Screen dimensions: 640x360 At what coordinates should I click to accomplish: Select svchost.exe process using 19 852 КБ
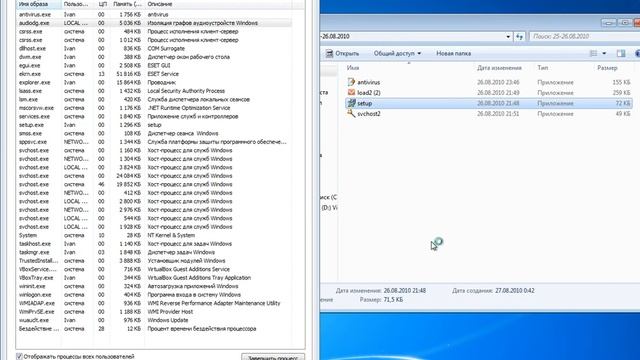point(154,184)
